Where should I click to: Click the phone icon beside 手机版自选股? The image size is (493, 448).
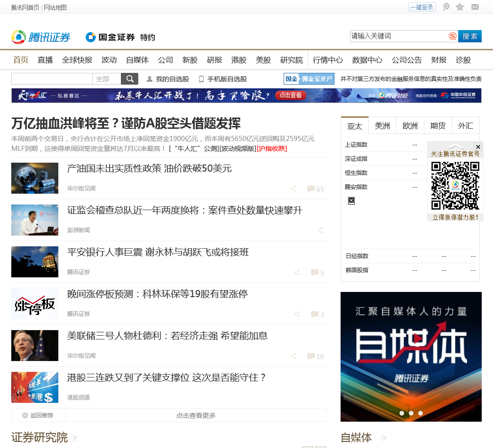click(201, 79)
